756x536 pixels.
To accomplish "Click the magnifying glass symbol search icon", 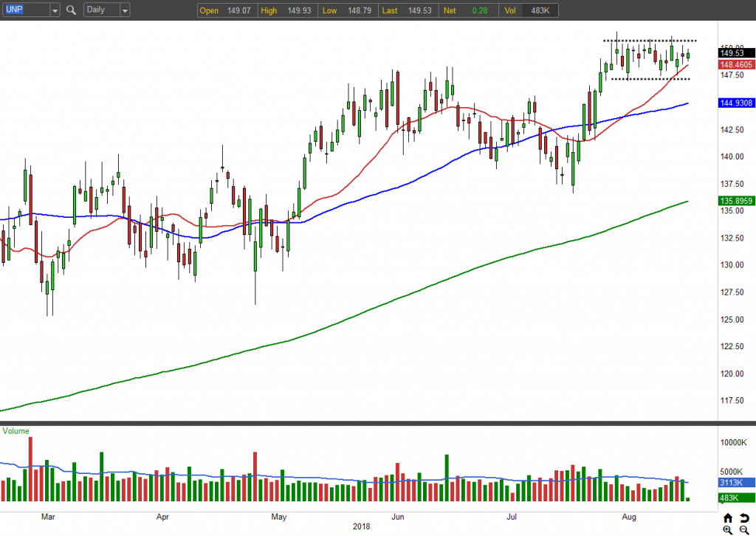I will click(x=72, y=10).
